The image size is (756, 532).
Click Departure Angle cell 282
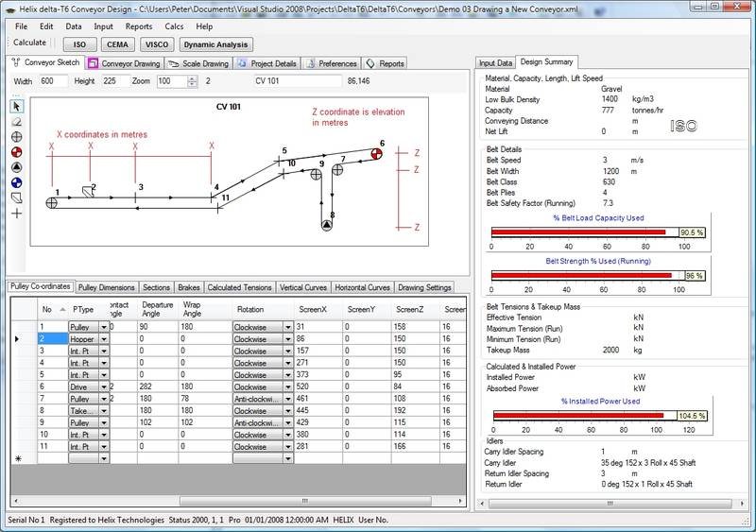coord(158,386)
